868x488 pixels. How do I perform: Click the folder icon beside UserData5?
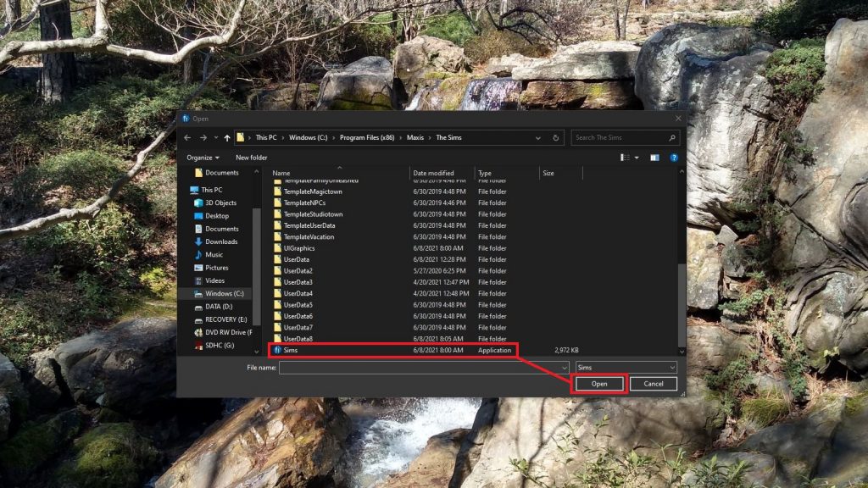tap(277, 305)
